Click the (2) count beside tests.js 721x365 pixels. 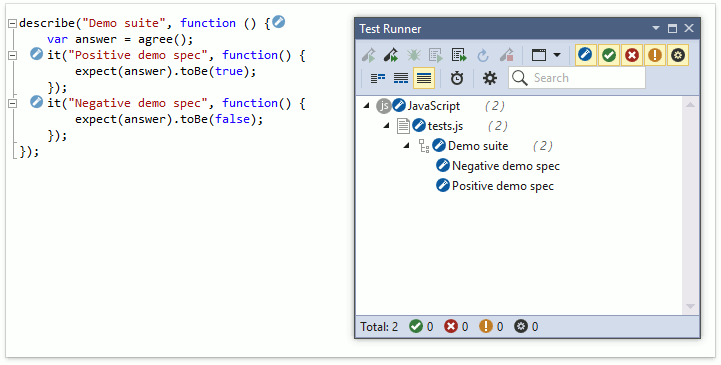498,126
